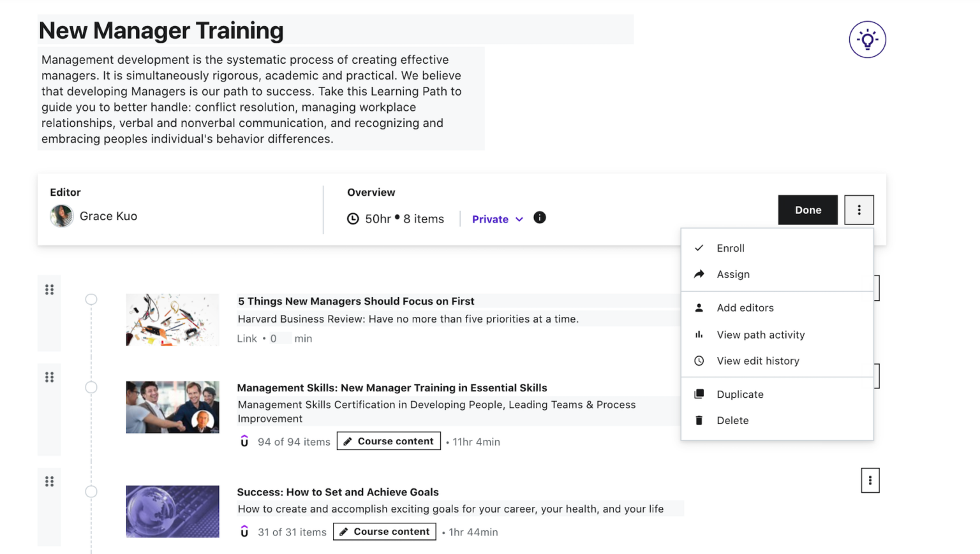Open options menu for Success goals course
The height and width of the screenshot is (554, 980).
click(x=870, y=481)
